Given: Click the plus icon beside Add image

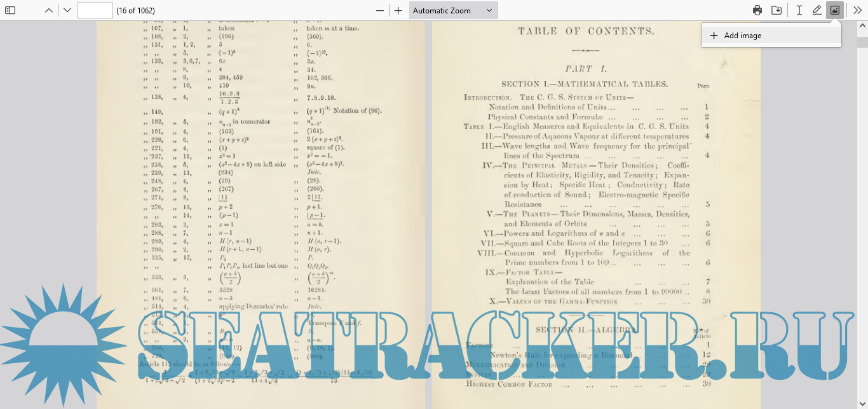Looking at the screenshot, I should click(x=714, y=36).
